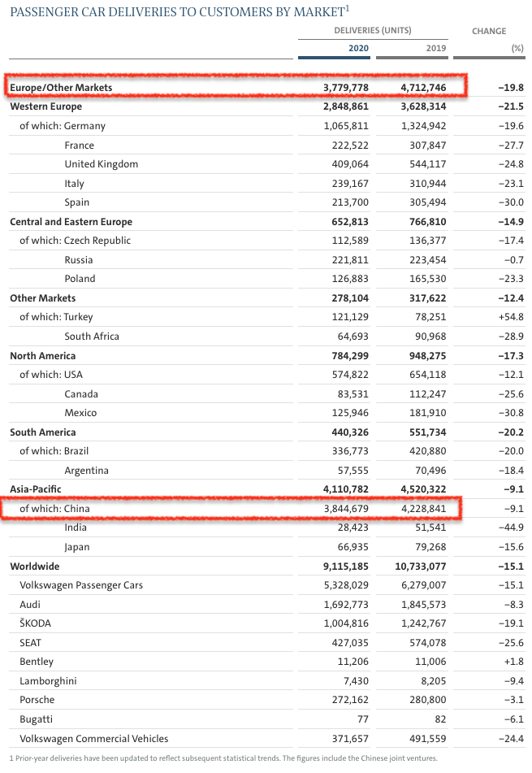This screenshot has height=773, width=532.
Task: Click SEAT 2019 value 574,078
Action: click(x=427, y=643)
